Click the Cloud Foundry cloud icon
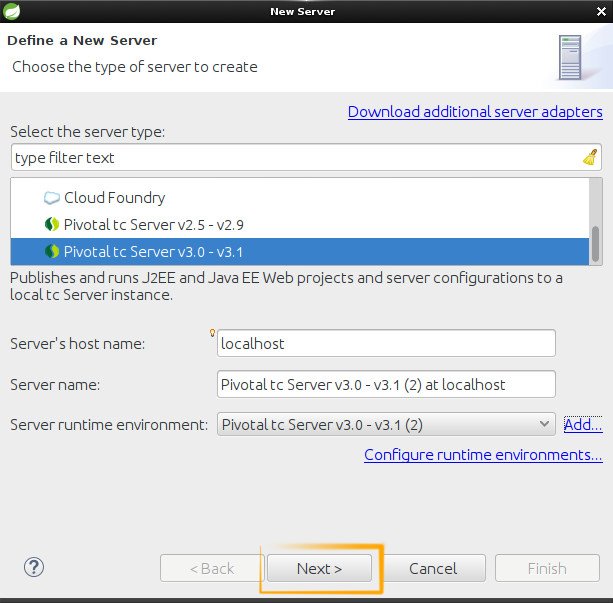This screenshot has height=603, width=613. (x=51, y=198)
